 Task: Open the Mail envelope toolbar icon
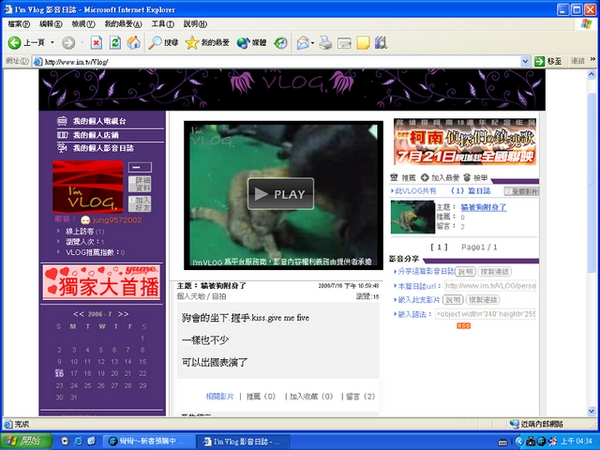click(303, 42)
